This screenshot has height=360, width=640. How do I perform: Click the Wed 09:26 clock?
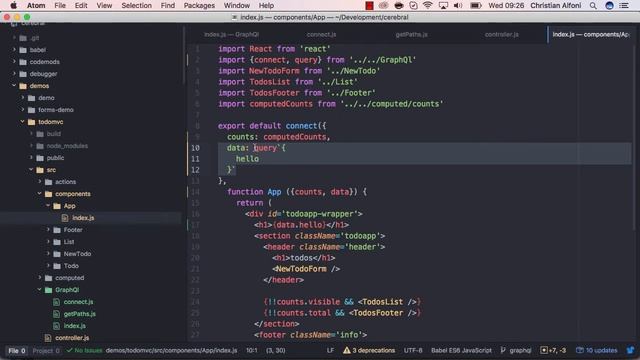tap(506, 5)
